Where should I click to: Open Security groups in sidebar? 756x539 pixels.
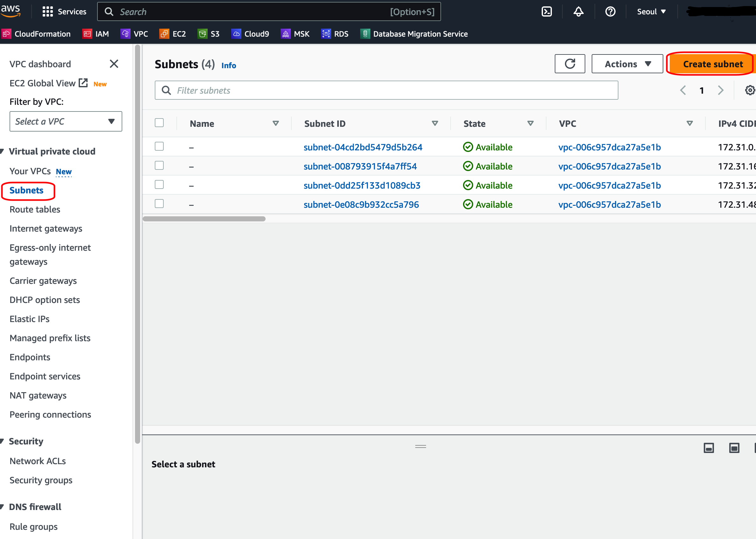41,480
